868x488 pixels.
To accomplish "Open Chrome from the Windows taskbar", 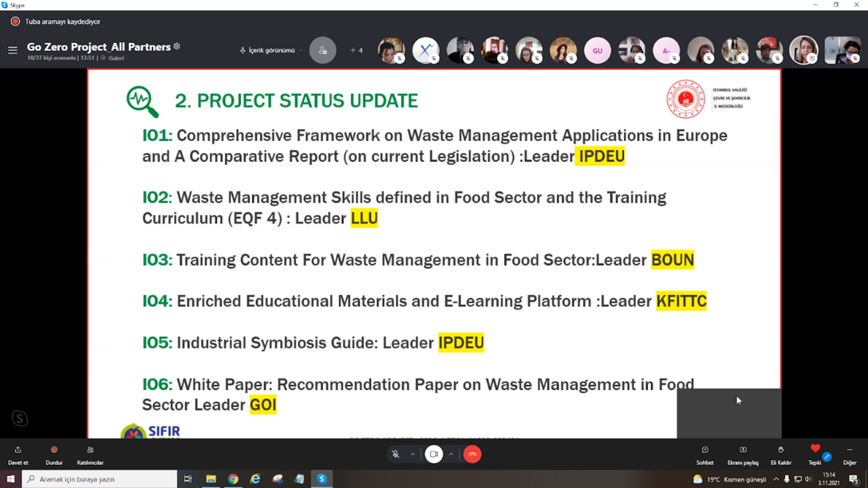I will 233,479.
